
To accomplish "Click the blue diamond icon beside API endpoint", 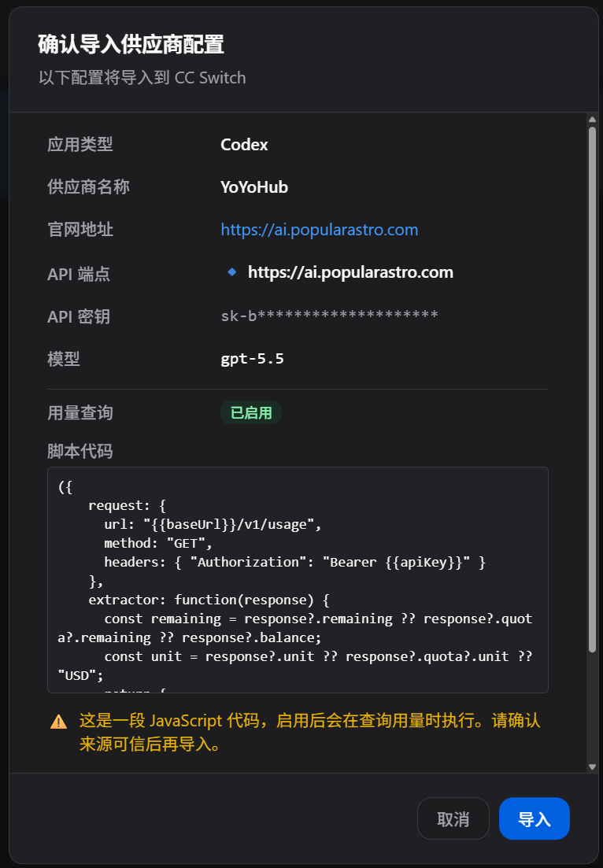I will [232, 271].
